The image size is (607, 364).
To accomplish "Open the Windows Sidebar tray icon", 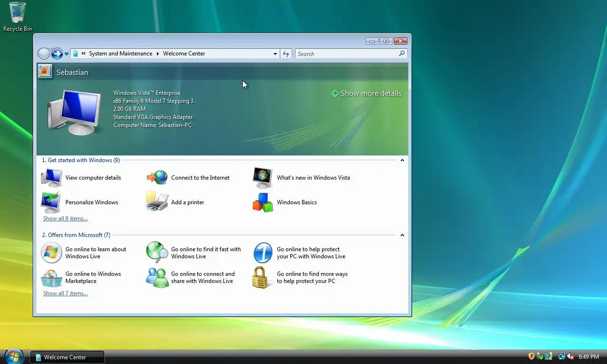I will [x=549, y=356].
